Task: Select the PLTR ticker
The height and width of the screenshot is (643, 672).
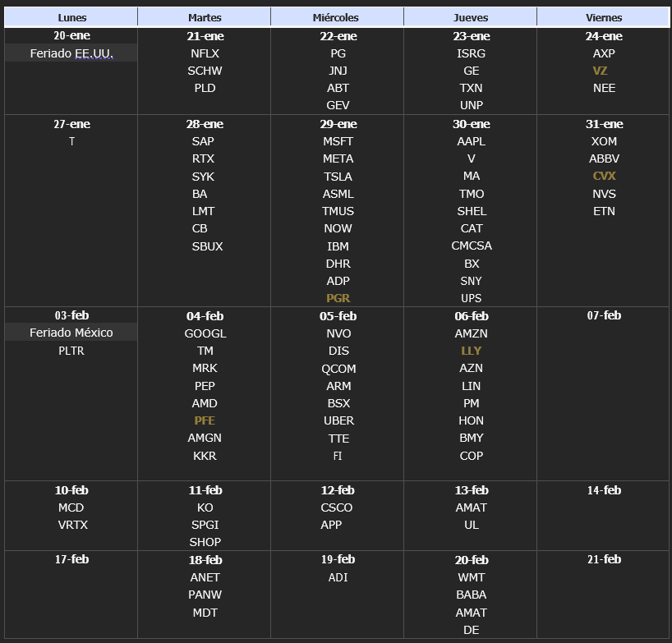Action: click(71, 351)
